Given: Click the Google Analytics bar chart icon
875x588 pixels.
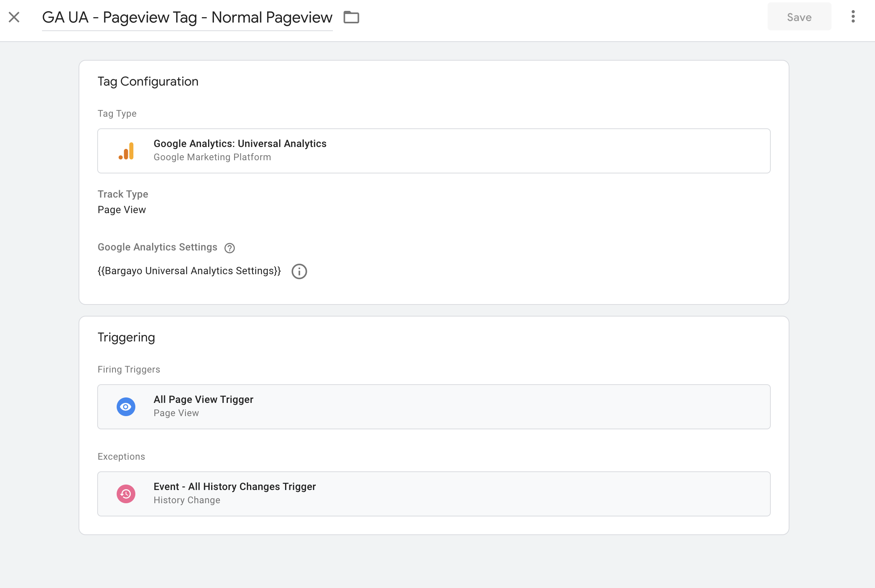Looking at the screenshot, I should [126, 151].
